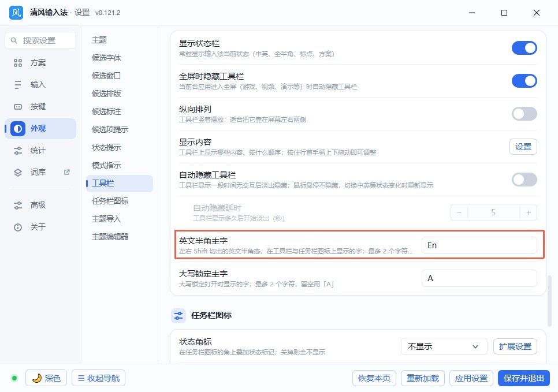The width and height of the screenshot is (558, 392).
Task: Go to 候选标注 subsection
Action: coord(119,111)
